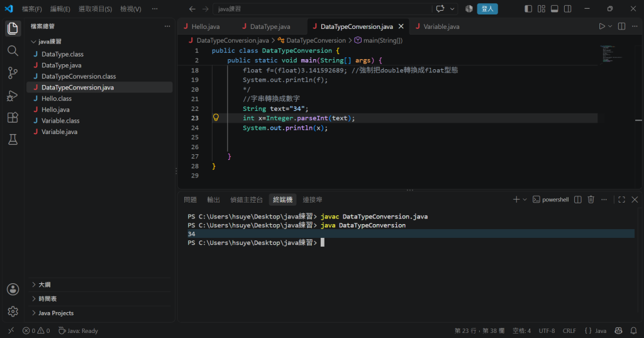Split the terminal panel
644x338 pixels.
pos(578,200)
